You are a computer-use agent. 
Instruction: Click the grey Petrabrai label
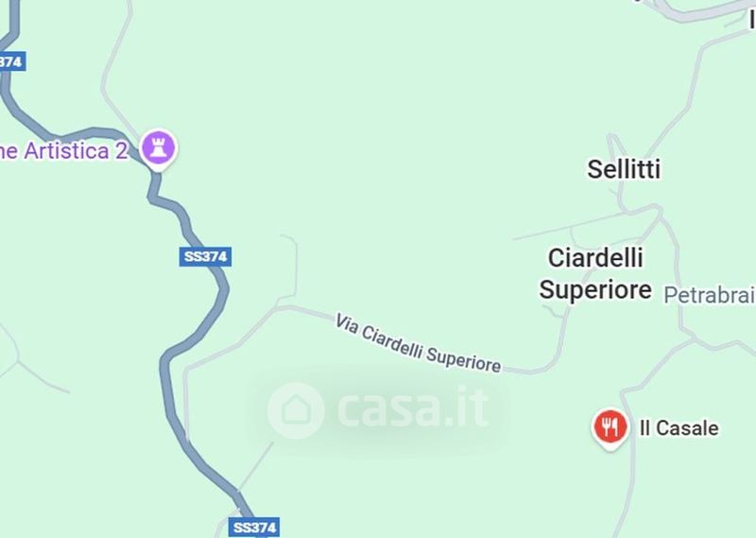click(x=710, y=295)
